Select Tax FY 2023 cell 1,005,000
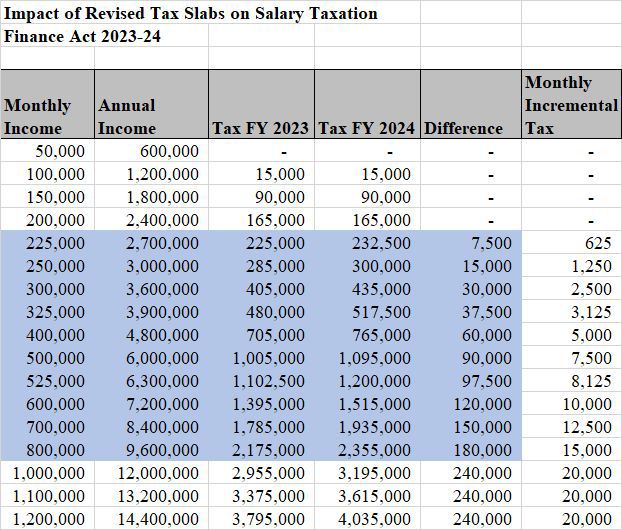This screenshot has width=622, height=530. (261, 357)
